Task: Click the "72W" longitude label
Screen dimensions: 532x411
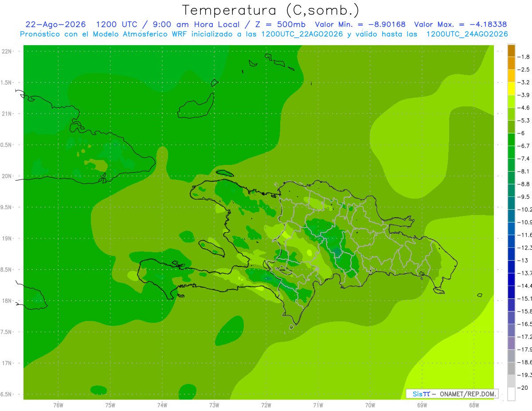Action: [266, 405]
